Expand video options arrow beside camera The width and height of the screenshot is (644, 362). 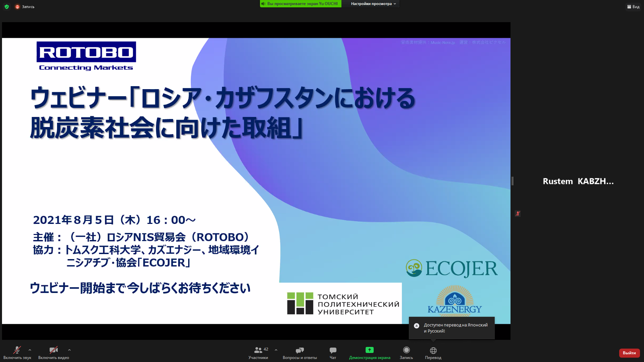69,350
